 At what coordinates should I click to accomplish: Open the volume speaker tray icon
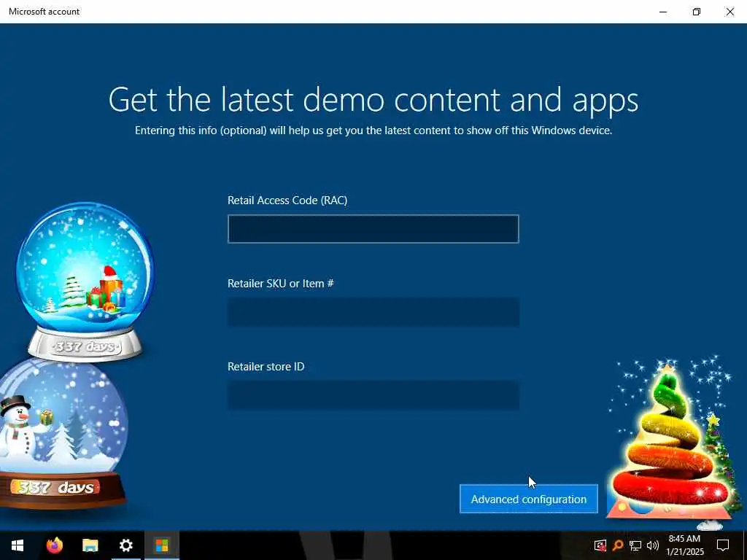[653, 545]
